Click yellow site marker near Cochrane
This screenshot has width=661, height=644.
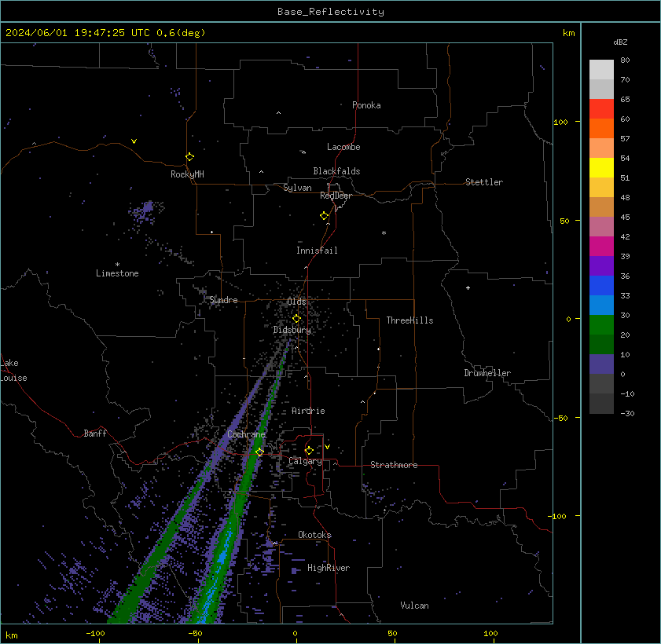259,452
